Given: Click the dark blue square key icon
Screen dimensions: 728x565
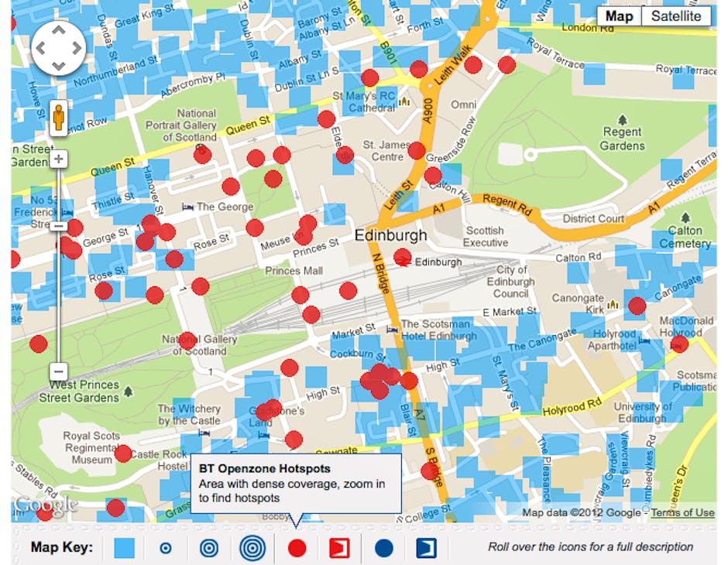Looking at the screenshot, I should pos(427,548).
